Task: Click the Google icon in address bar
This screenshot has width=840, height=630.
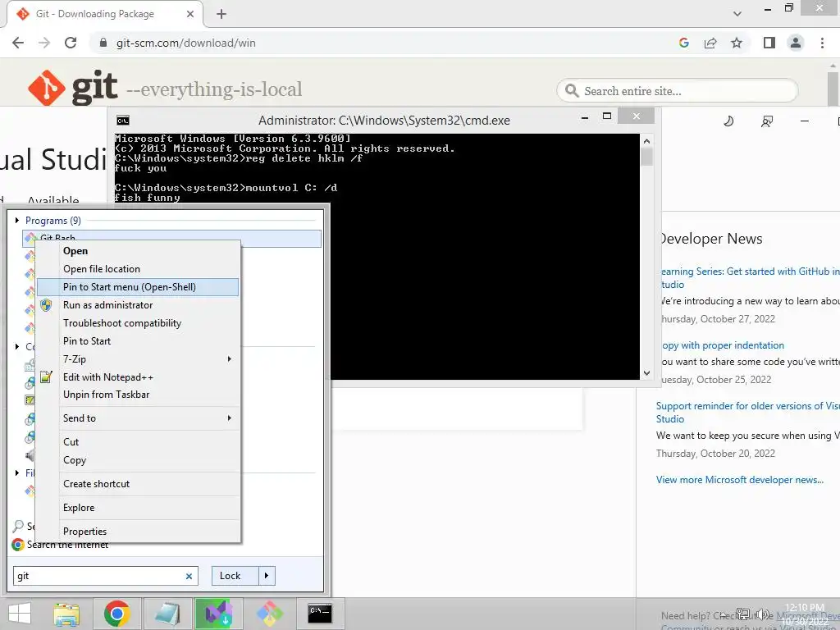Action: (684, 43)
